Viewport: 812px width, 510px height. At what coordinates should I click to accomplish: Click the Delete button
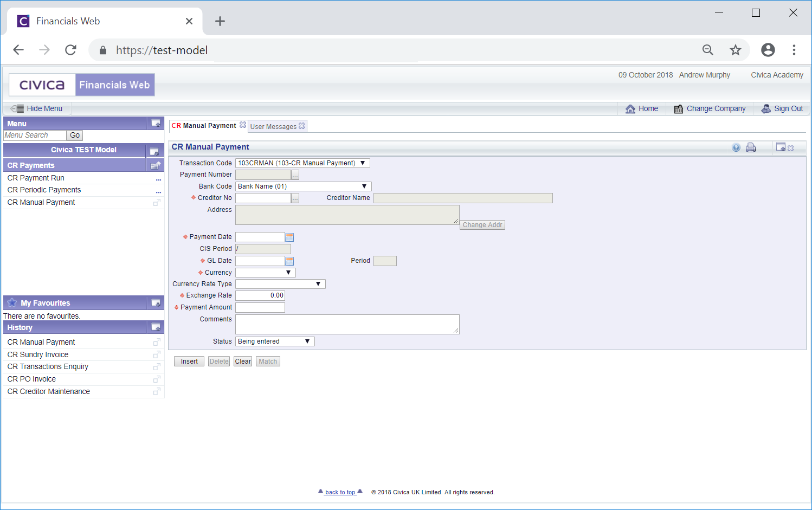pyautogui.click(x=219, y=361)
